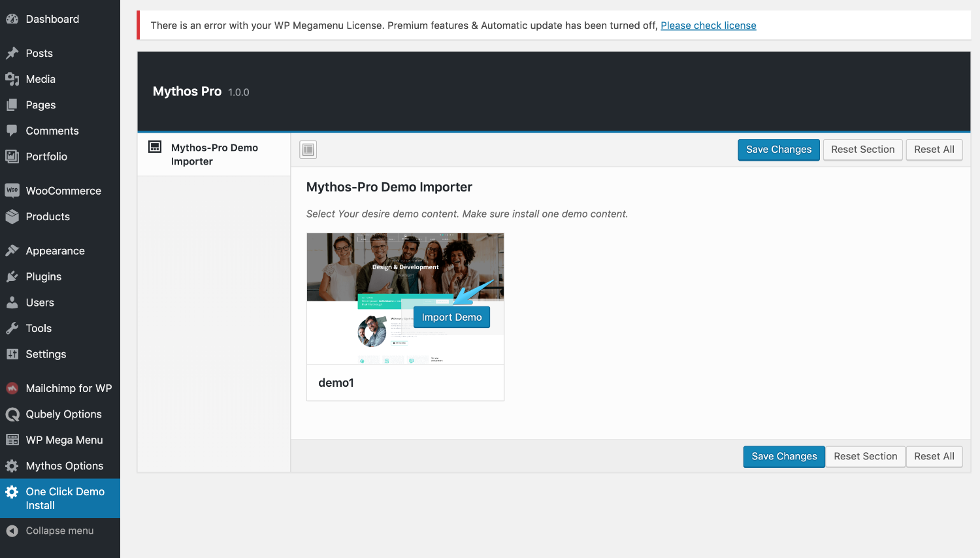The image size is (980, 558).
Task: Click the Media library icon
Action: [x=12, y=79]
